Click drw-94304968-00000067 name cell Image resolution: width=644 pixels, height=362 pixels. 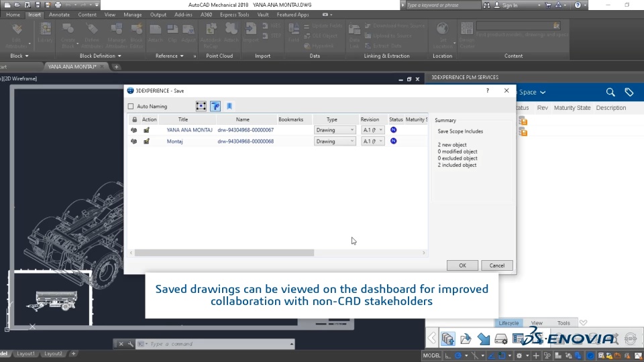(246, 130)
